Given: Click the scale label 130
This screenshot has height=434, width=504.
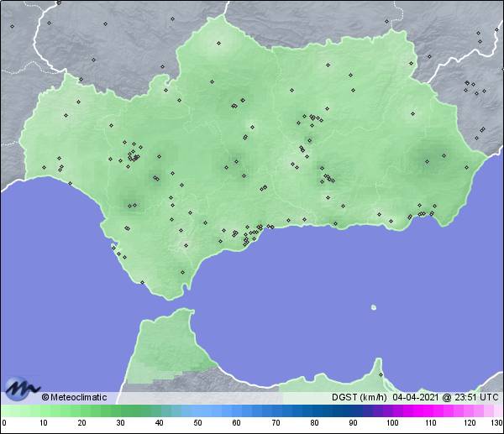Looking at the screenshot, I should 497,422.
